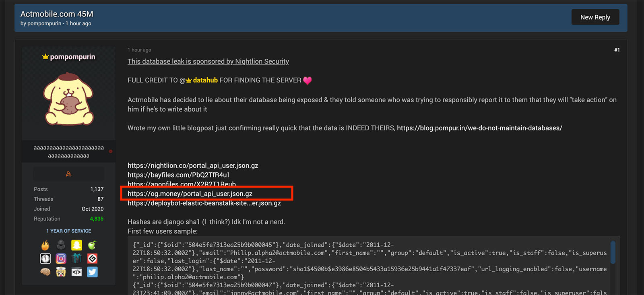This screenshot has height=295, width=644.
Task: Click the user title text of a's
Action: tap(68, 152)
